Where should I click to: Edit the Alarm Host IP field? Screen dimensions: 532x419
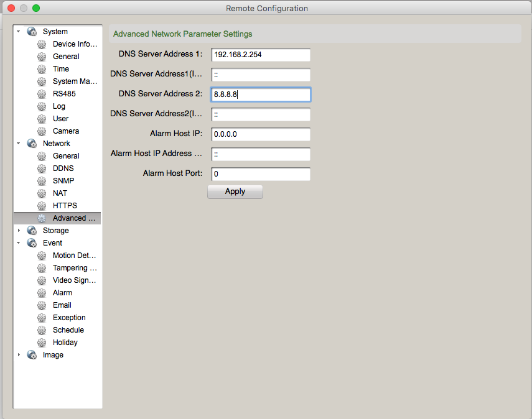point(261,134)
